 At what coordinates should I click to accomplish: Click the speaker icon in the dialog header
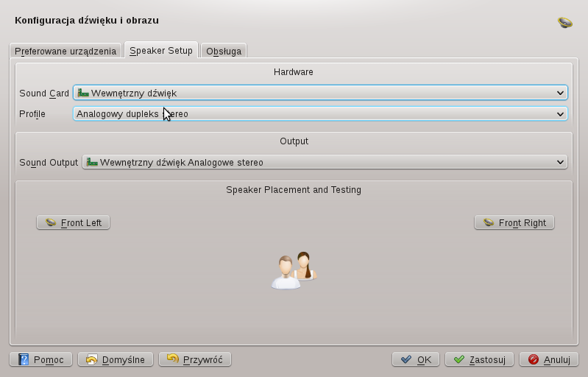(564, 22)
